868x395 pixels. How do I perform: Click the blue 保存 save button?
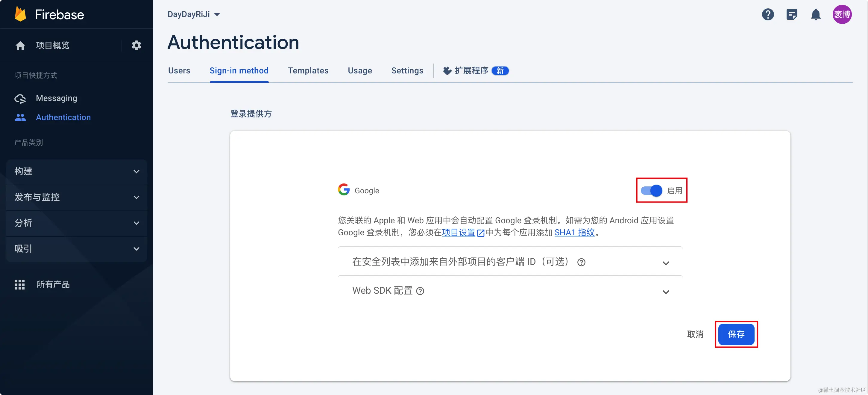tap(736, 334)
